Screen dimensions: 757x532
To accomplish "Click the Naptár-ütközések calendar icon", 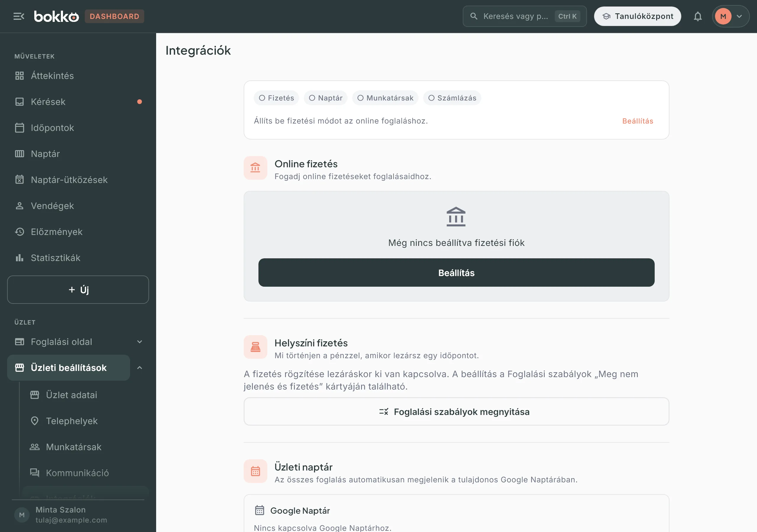I will (20, 180).
